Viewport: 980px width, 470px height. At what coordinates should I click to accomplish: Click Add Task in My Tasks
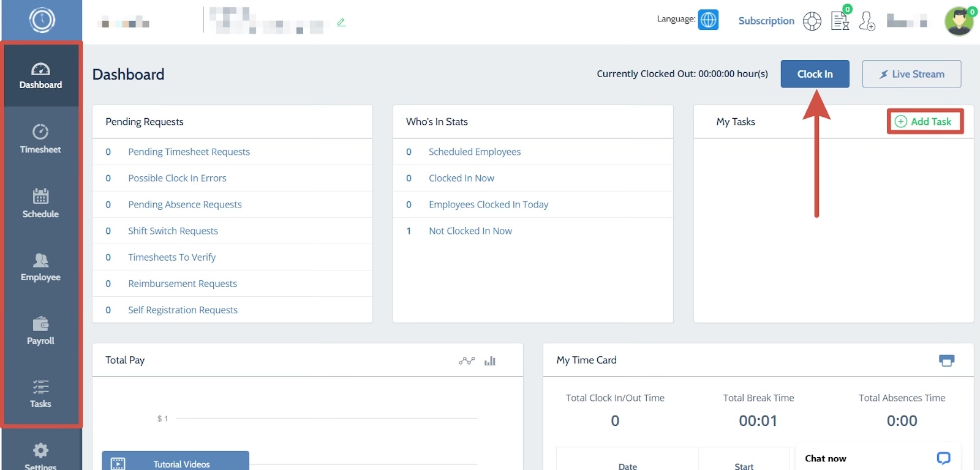click(x=924, y=121)
